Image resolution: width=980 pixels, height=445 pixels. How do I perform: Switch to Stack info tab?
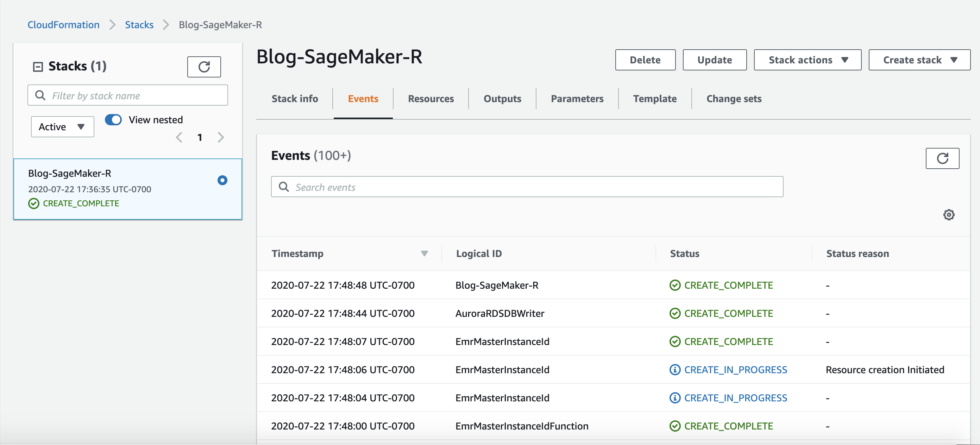tap(295, 99)
